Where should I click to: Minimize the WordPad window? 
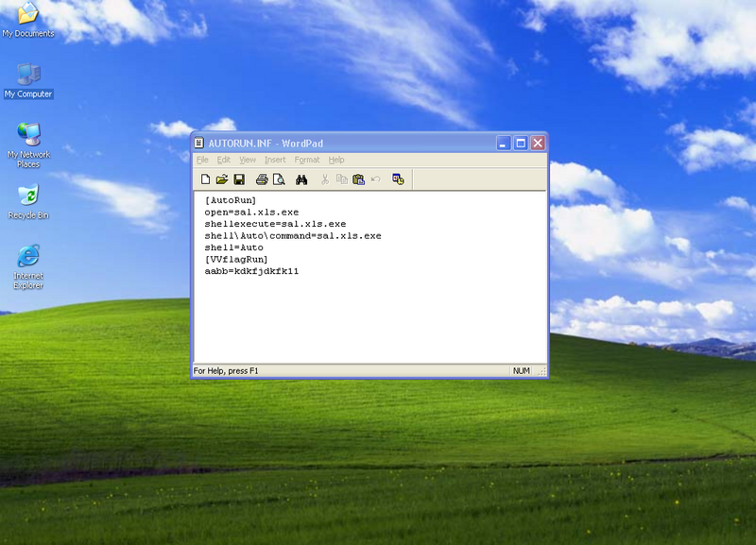504,144
